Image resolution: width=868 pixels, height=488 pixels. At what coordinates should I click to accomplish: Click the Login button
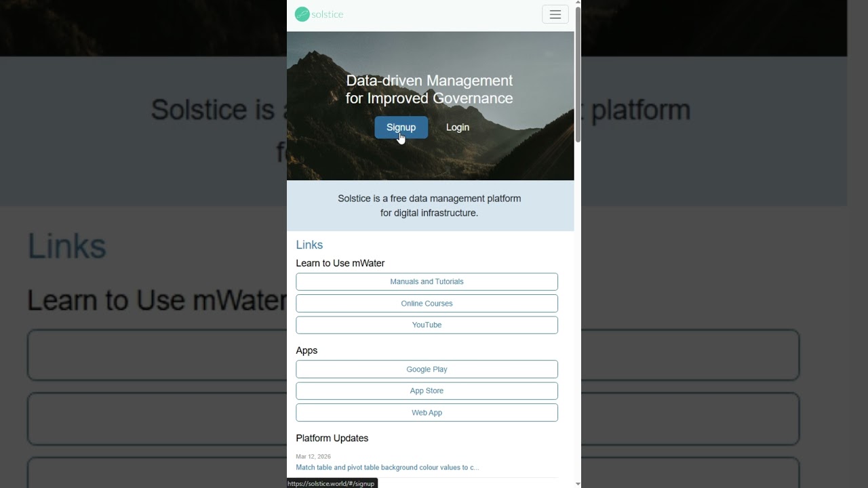click(458, 127)
